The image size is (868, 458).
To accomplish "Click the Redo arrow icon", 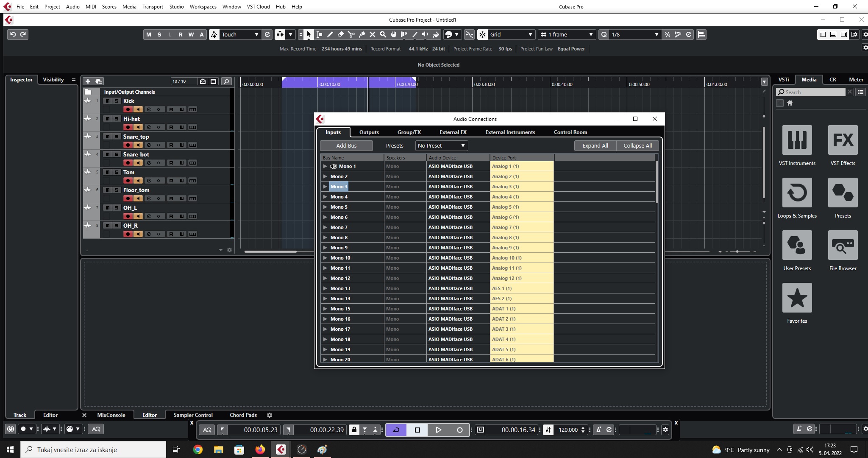I will click(x=23, y=34).
